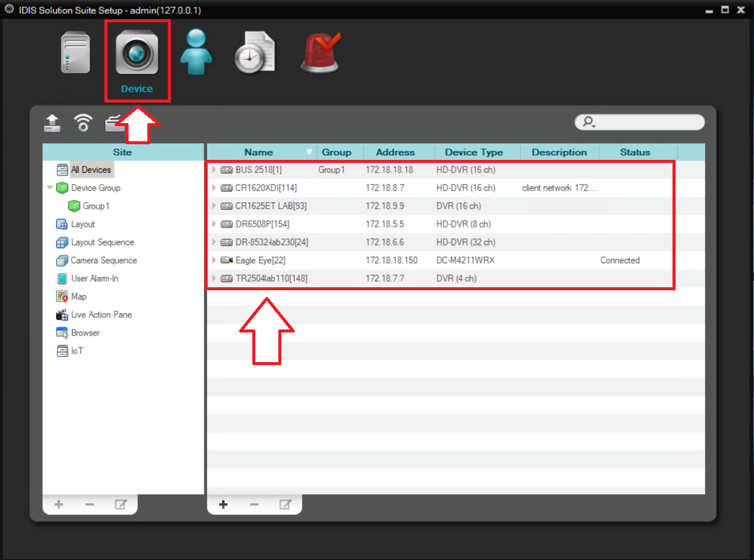
Task: Select IoT in Site tree
Action: [x=77, y=351]
